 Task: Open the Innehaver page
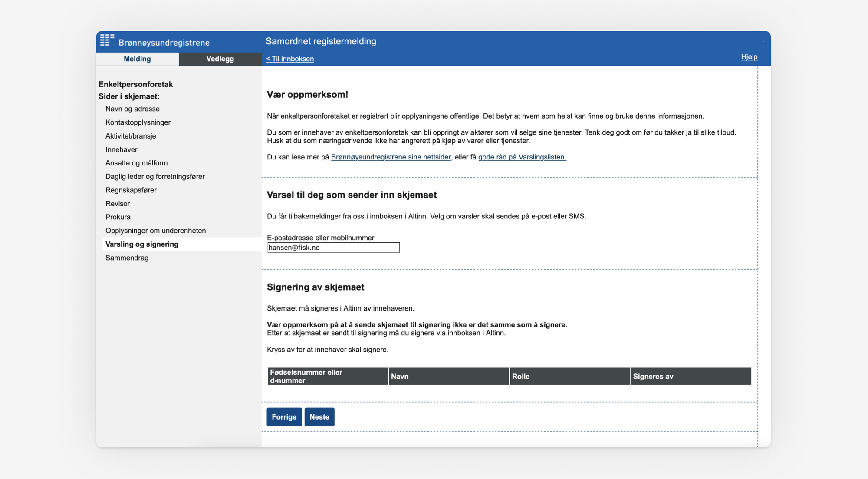tap(121, 149)
